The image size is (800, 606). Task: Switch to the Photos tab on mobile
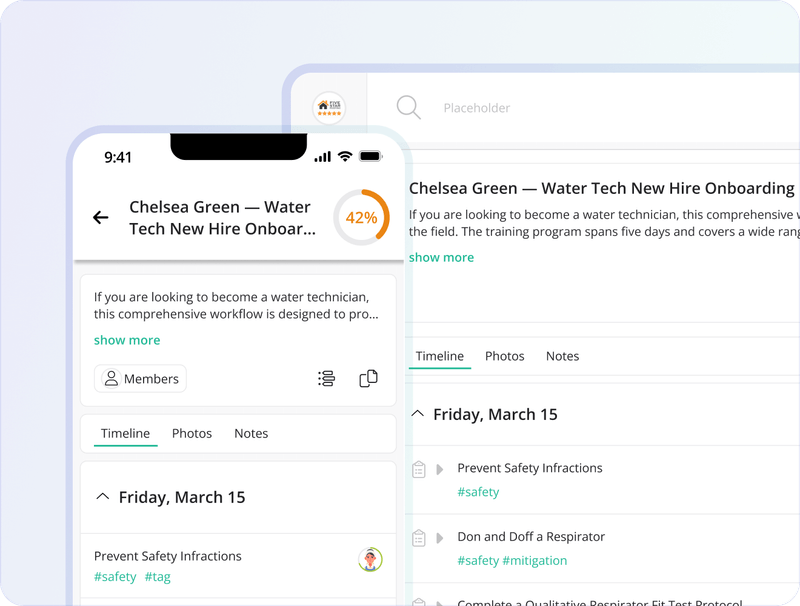coord(191,434)
